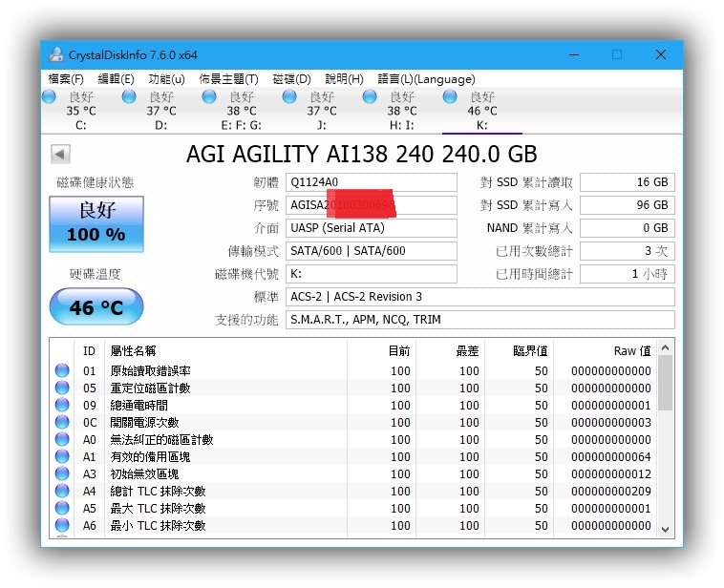The width and height of the screenshot is (724, 588).
Task: Open the 編輯(E) menu
Action: coord(116,79)
